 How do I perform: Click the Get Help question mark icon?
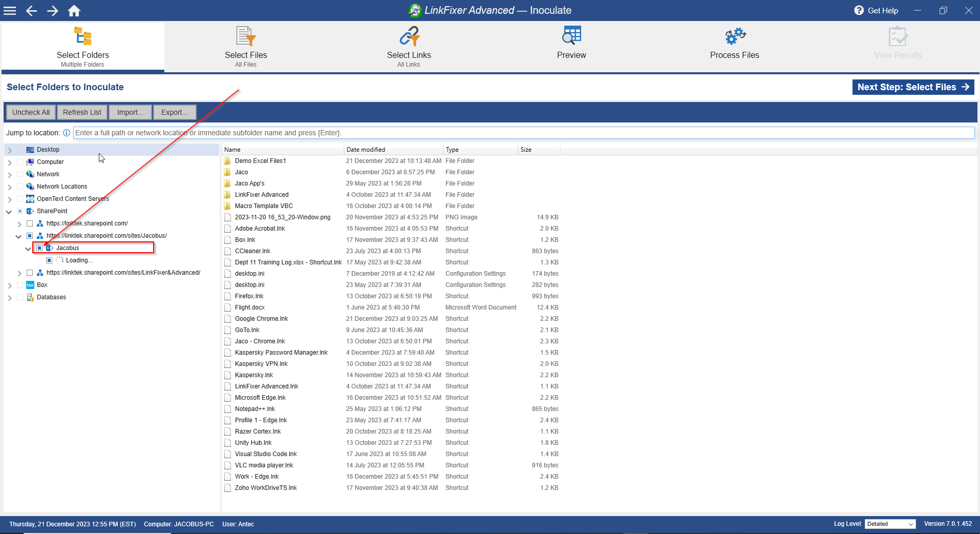point(859,10)
